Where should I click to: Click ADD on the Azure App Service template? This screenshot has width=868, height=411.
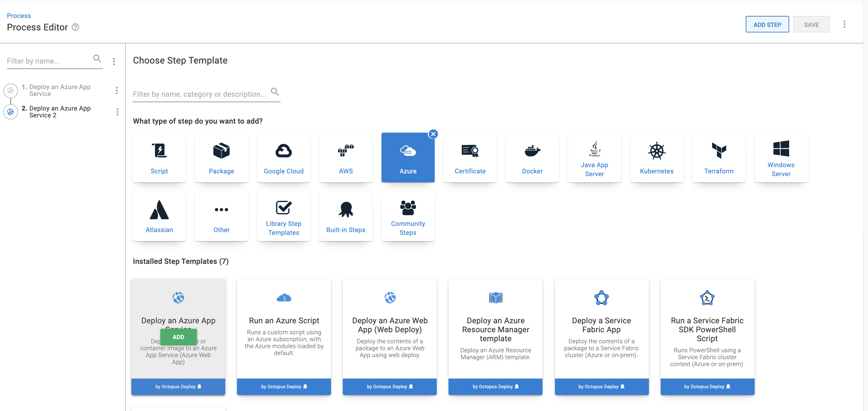tap(178, 337)
